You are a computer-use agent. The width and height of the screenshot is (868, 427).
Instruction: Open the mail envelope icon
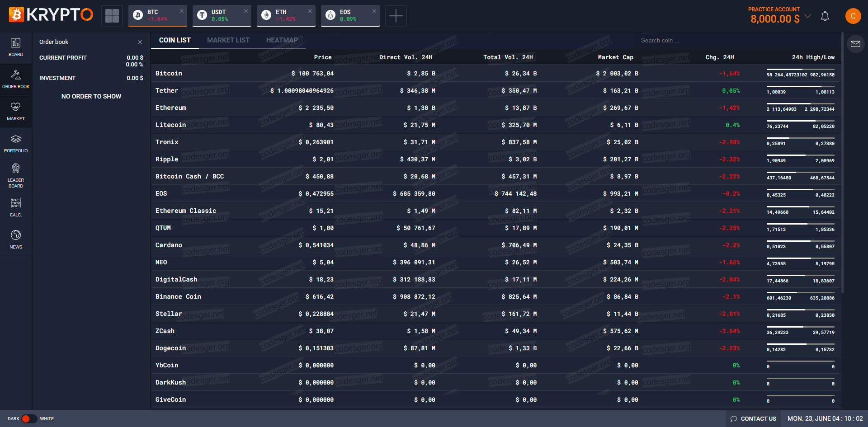pyautogui.click(x=855, y=44)
